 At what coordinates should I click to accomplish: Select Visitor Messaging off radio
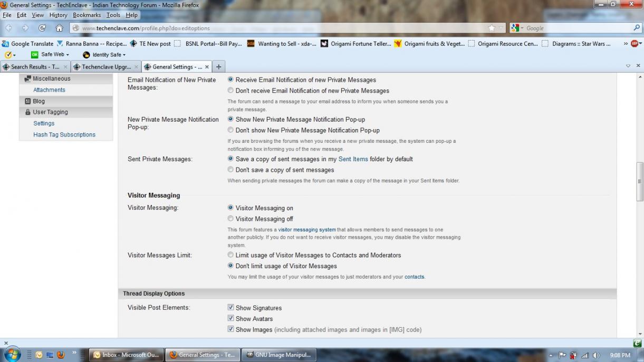(x=230, y=219)
